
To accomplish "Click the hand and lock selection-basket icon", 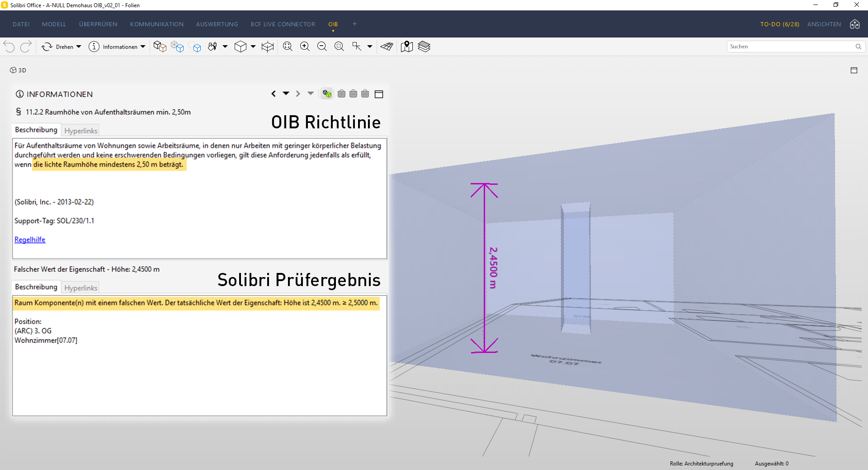I will pos(212,47).
